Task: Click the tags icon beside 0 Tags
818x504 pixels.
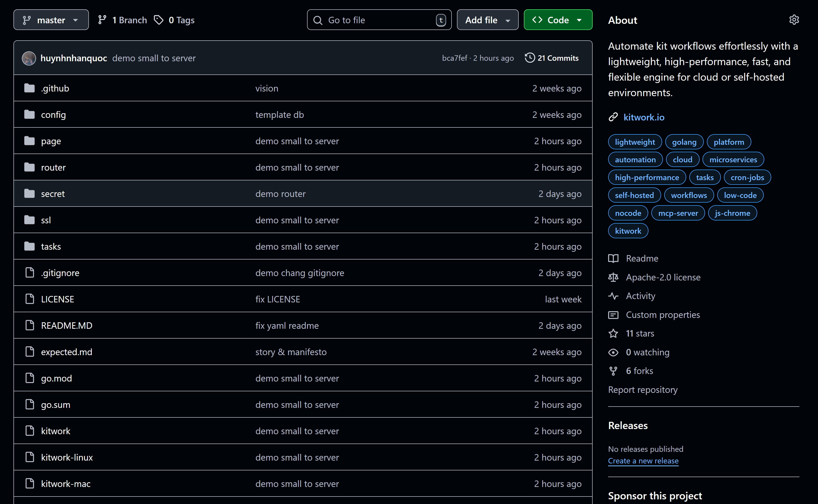Action: tap(159, 20)
